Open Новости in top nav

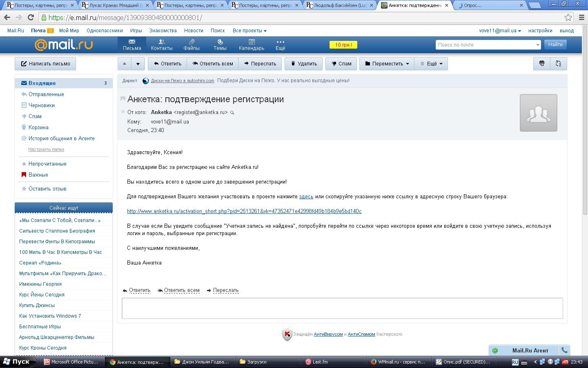point(194,31)
